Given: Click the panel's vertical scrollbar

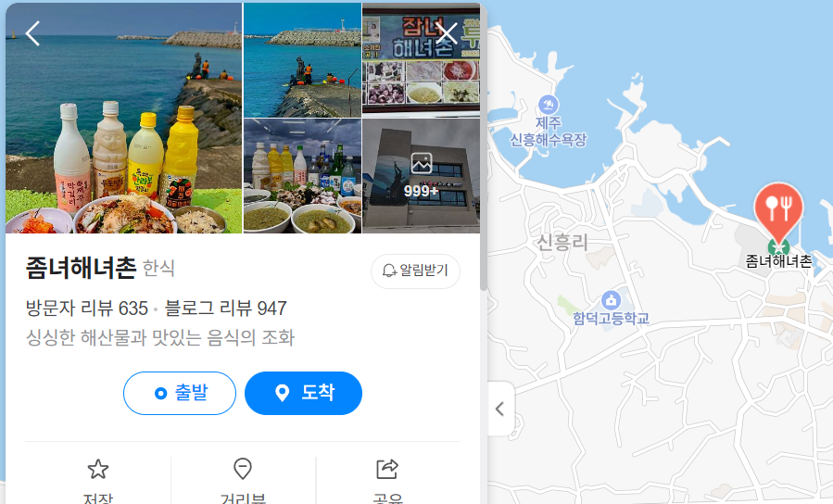Looking at the screenshot, I should [x=484, y=149].
